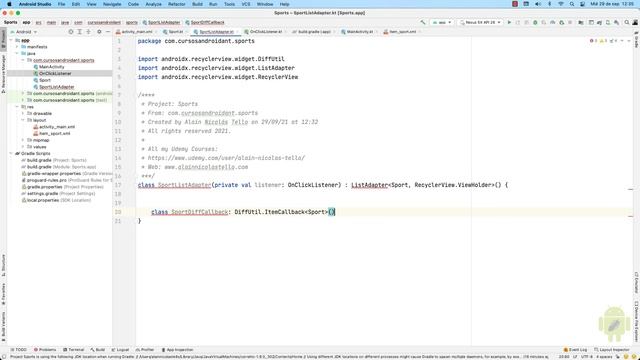
Task: Open the Event Log
Action: (575, 350)
